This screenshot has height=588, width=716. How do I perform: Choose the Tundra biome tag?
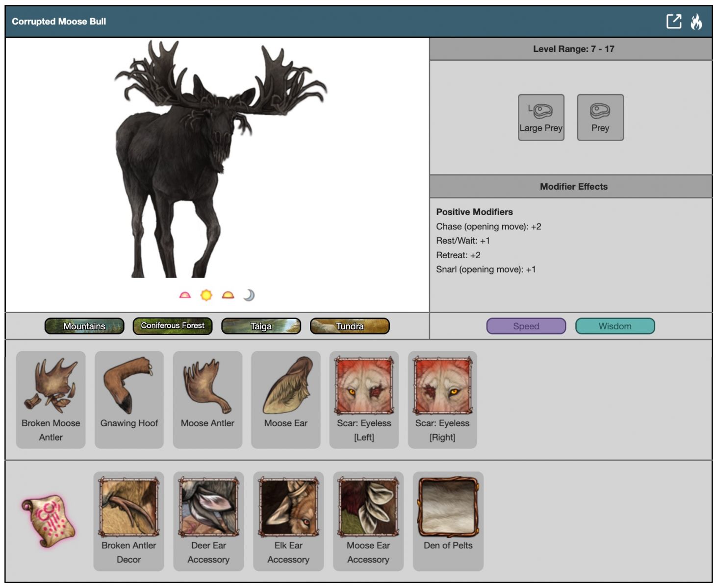pyautogui.click(x=350, y=326)
